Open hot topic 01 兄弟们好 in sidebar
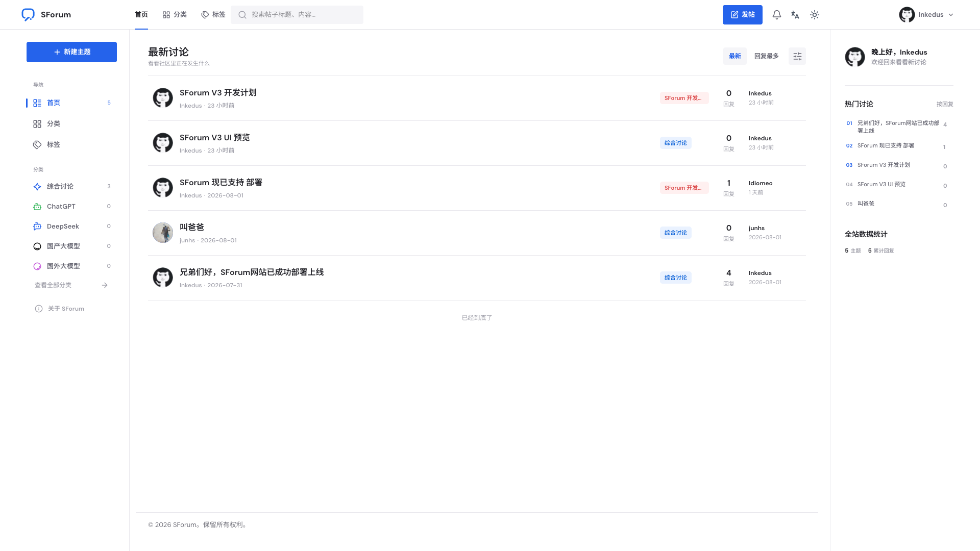 point(898,127)
